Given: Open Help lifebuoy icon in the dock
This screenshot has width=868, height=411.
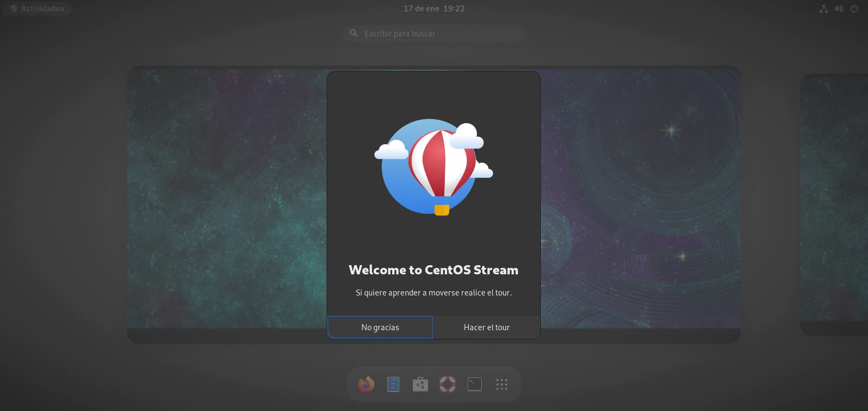Looking at the screenshot, I should click(x=448, y=384).
